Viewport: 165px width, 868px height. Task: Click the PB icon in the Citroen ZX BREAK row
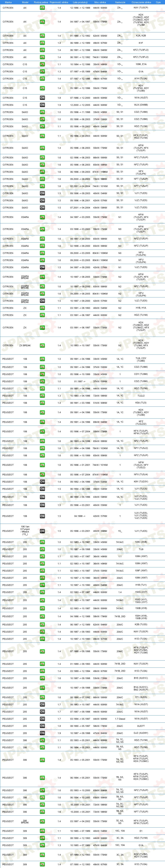click(x=42, y=346)
